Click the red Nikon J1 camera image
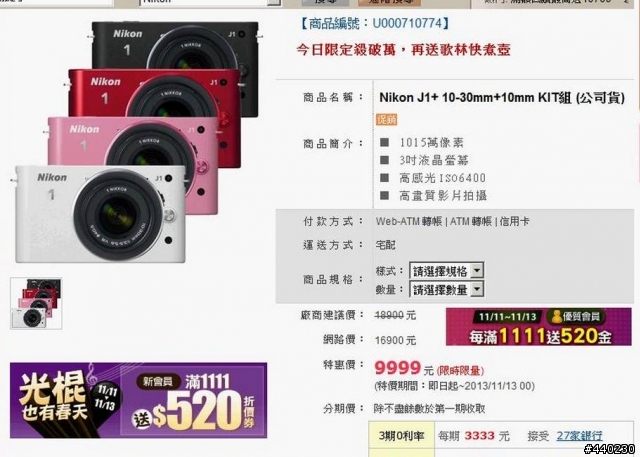640x457 pixels. click(x=153, y=93)
